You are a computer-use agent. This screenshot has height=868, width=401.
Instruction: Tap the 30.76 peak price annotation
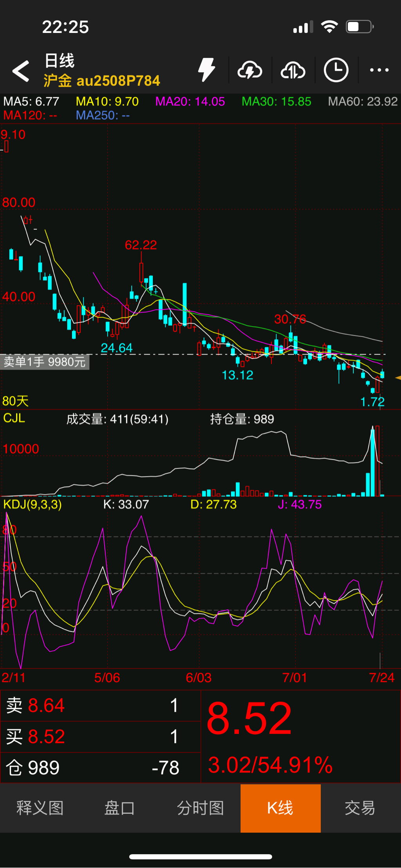tap(290, 319)
